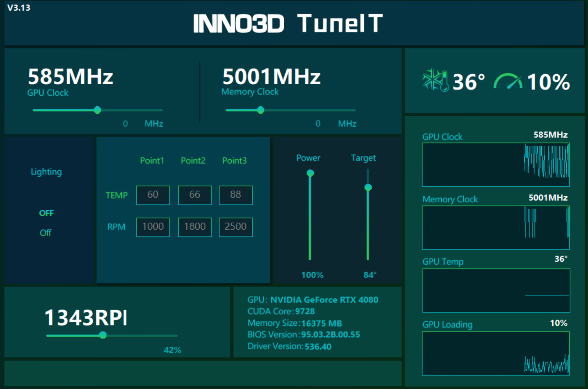Click the 10% value above GPU Loading graph

click(x=559, y=323)
